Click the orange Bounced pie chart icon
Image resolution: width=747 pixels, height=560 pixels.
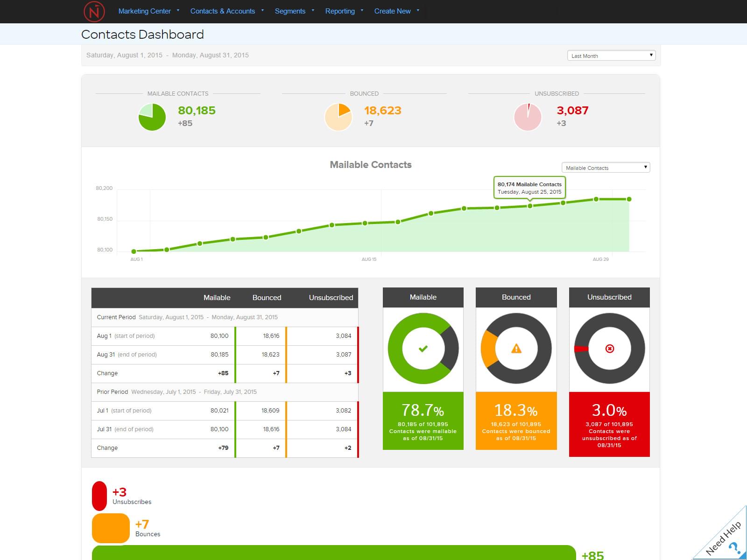coord(338,116)
